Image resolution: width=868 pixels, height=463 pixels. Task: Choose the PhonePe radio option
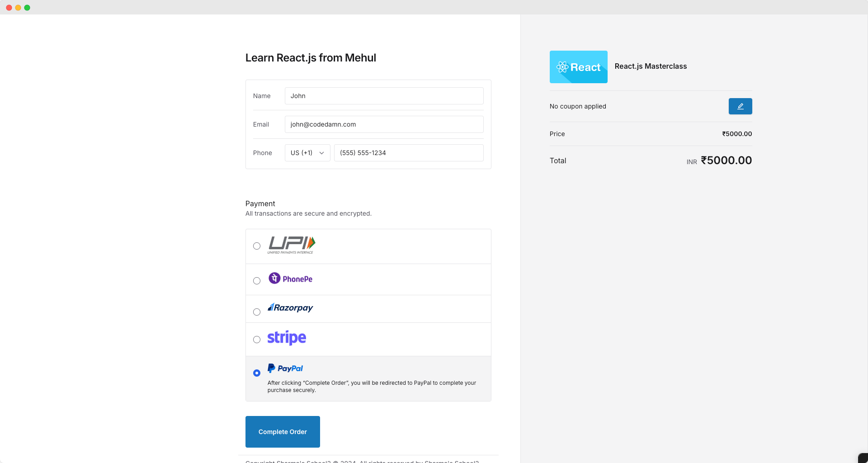257,281
